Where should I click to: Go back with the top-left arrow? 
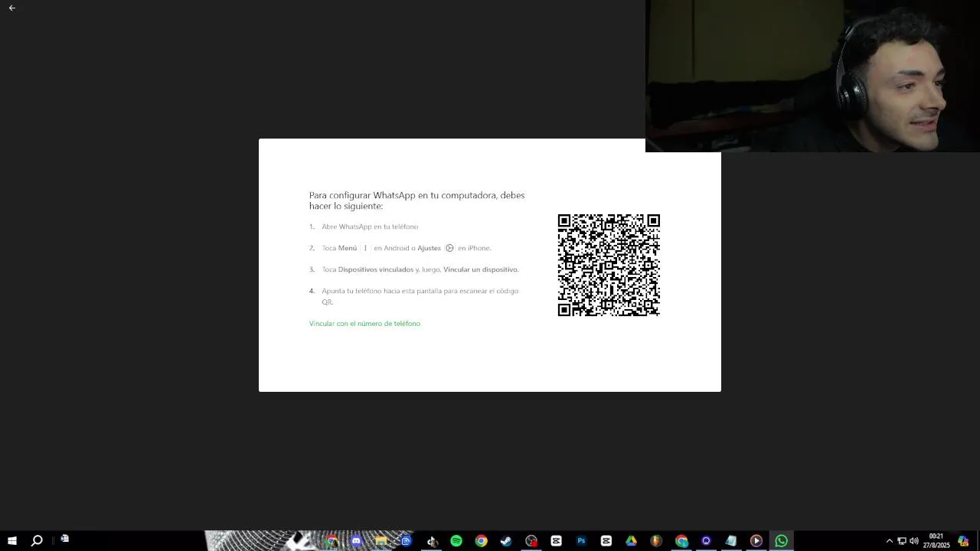pyautogui.click(x=12, y=8)
